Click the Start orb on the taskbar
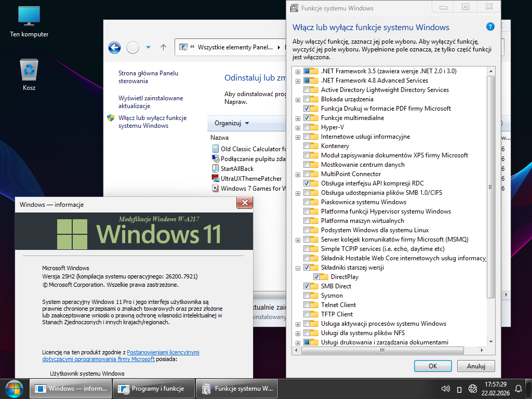Viewport: 532px width, 399px height. (14, 389)
